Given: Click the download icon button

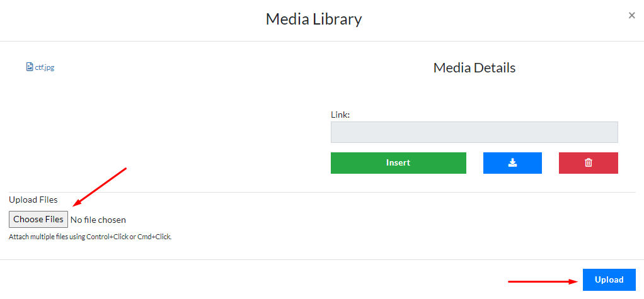Looking at the screenshot, I should [x=512, y=162].
